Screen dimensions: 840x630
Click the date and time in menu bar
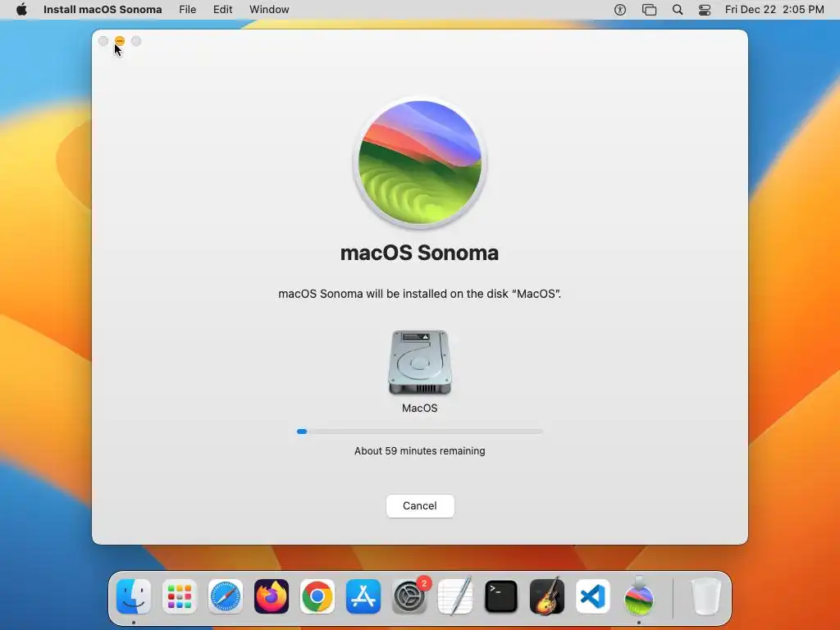(774, 10)
